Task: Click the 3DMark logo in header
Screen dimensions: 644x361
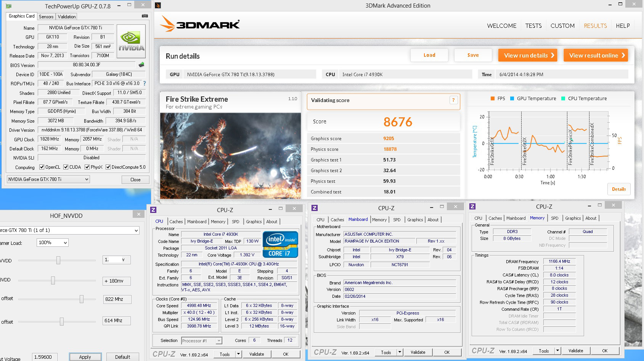Action: coord(200,24)
